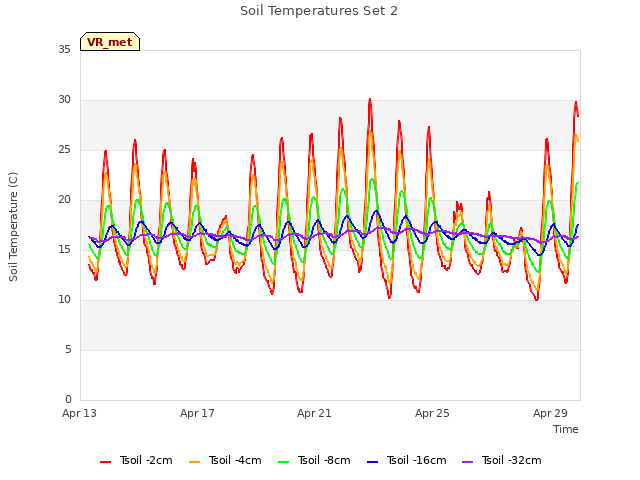Screen dimensions: 640x480
Task: Click the red Tsoil -2cm legend swatch
Action: pyautogui.click(x=105, y=462)
